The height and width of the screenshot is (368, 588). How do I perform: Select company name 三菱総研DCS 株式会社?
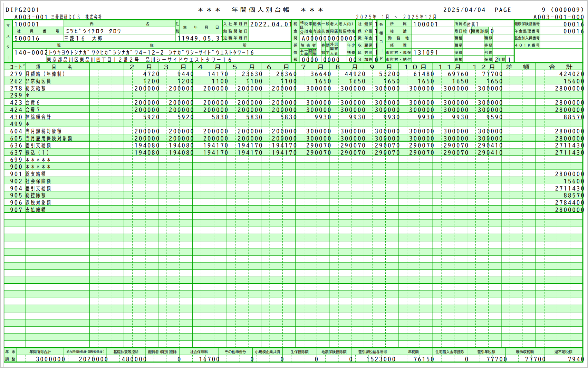click(x=76, y=17)
